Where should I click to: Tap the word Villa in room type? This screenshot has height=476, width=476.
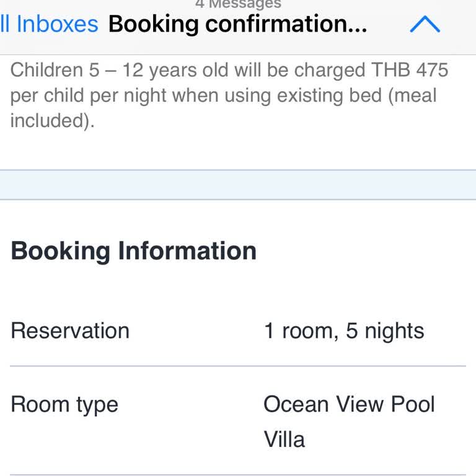coord(284,439)
